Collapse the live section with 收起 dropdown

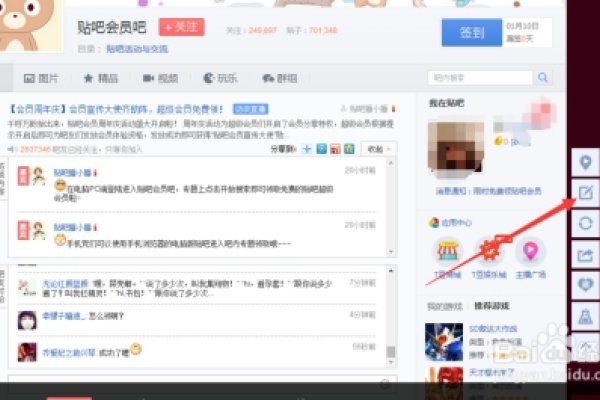click(379, 149)
